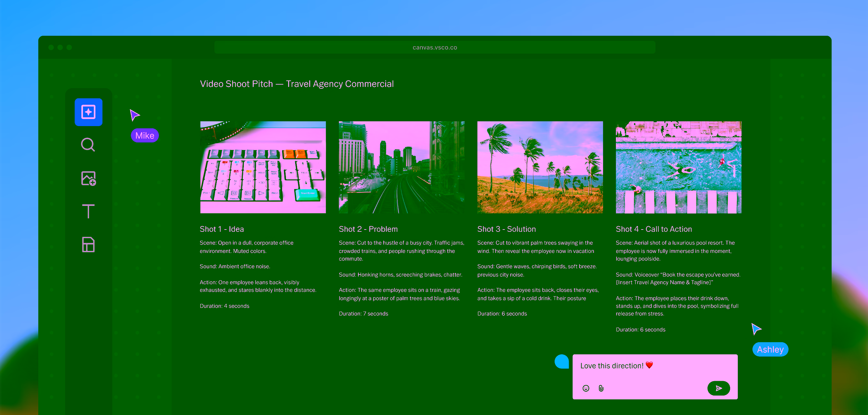Click the 'Shot 1 - Idea' heading
The image size is (868, 415).
coord(222,229)
